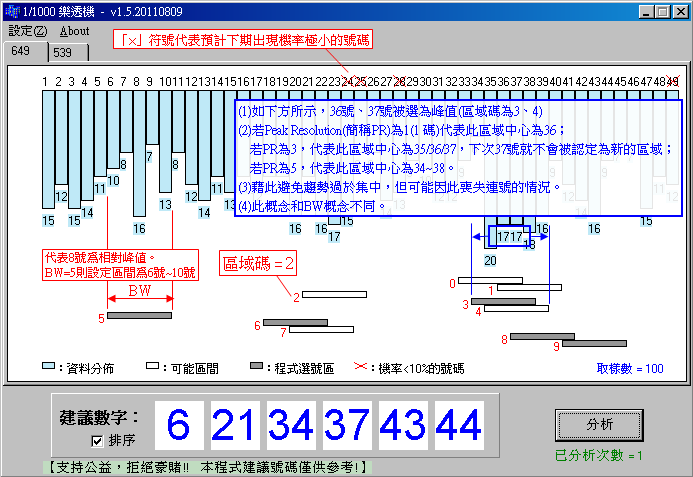Open the 設定(Z) menu

[x=26, y=31]
